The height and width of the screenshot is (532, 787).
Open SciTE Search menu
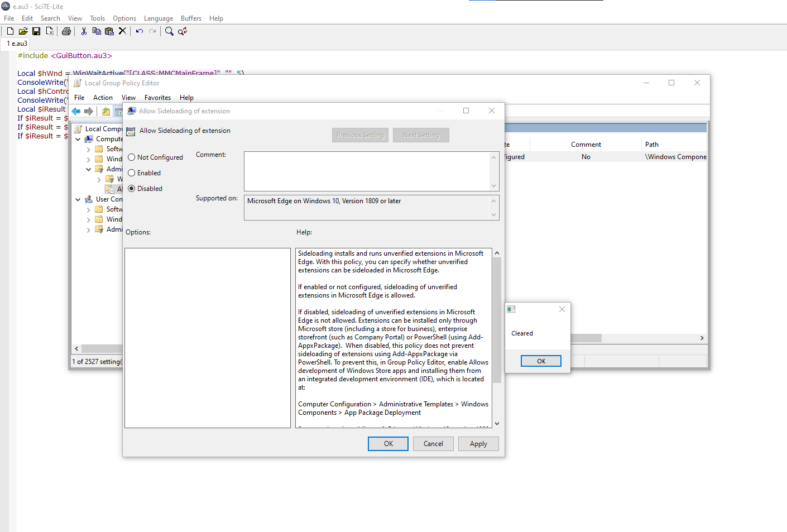[x=50, y=18]
